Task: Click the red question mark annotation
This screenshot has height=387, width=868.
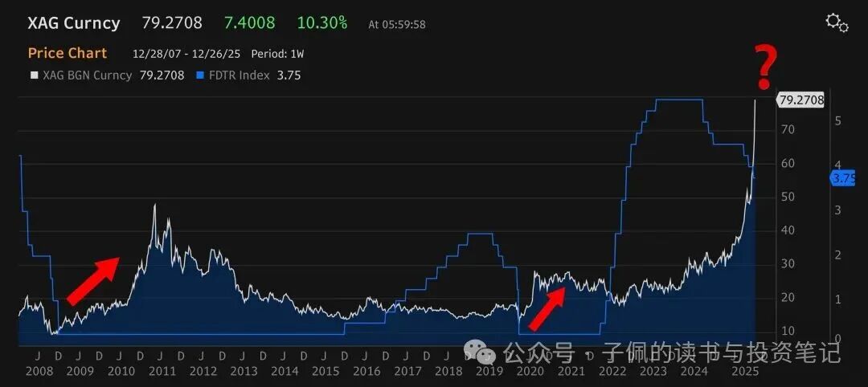Action: click(x=767, y=68)
